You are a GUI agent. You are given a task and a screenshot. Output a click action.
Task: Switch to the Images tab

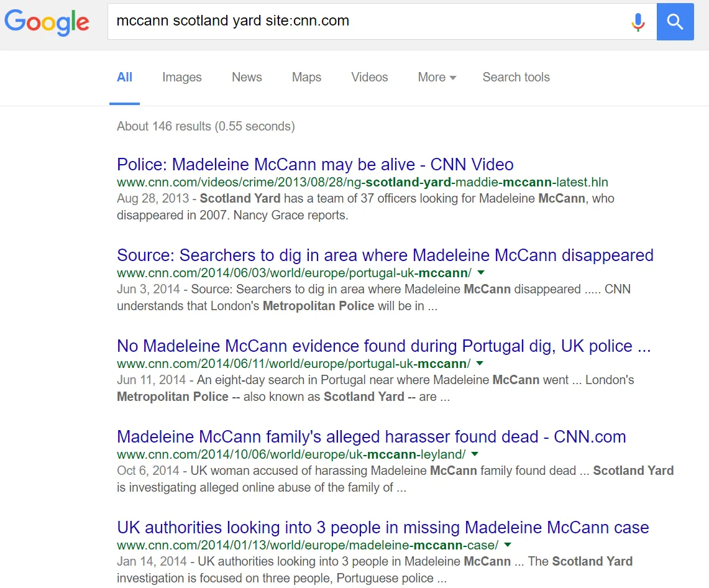tap(182, 77)
